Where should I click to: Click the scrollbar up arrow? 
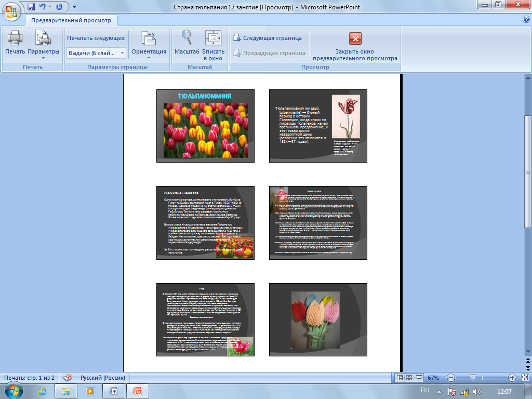click(x=528, y=77)
